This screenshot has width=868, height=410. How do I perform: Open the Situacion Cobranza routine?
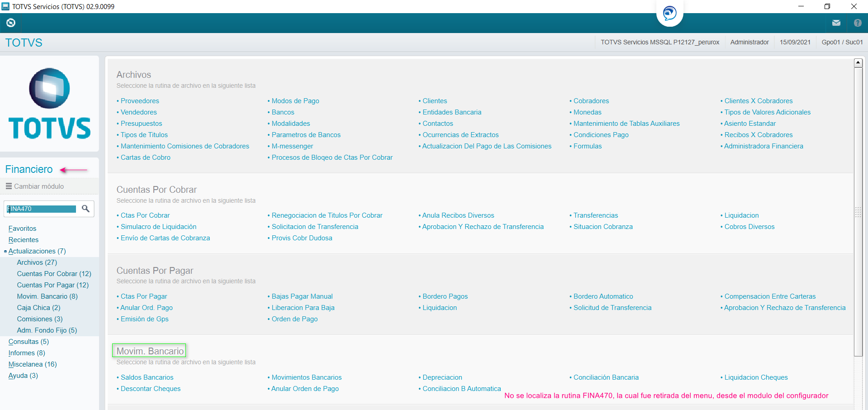(x=603, y=227)
